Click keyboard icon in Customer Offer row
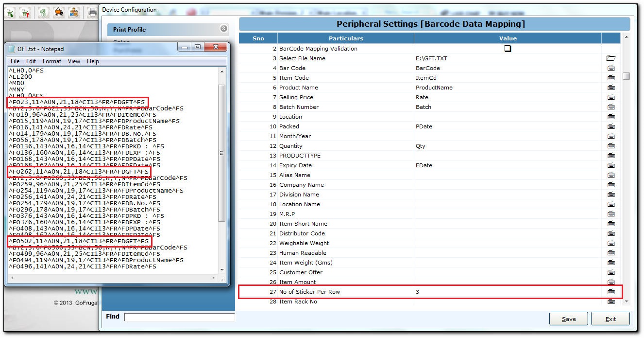 [x=611, y=272]
